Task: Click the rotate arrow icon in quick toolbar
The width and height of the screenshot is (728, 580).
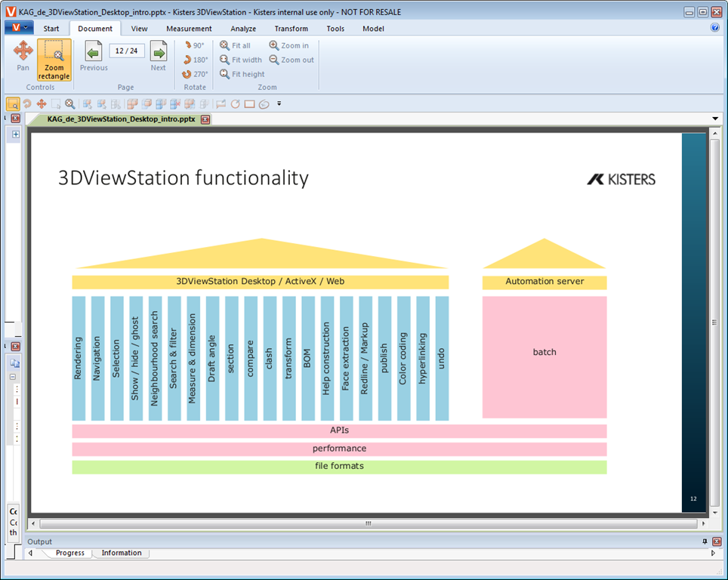Action: pos(27,103)
